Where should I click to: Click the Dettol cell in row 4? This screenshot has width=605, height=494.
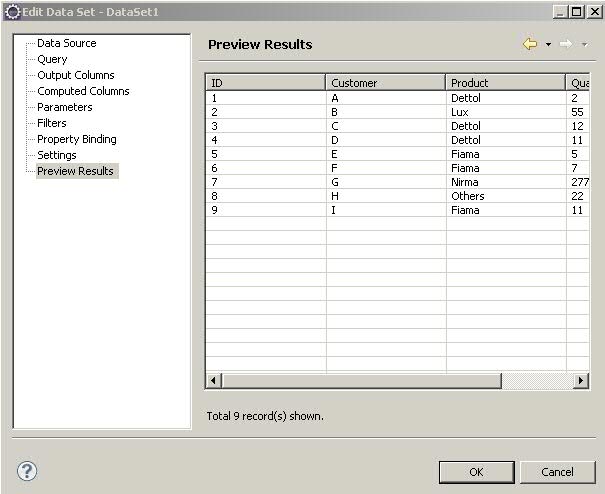pos(505,140)
